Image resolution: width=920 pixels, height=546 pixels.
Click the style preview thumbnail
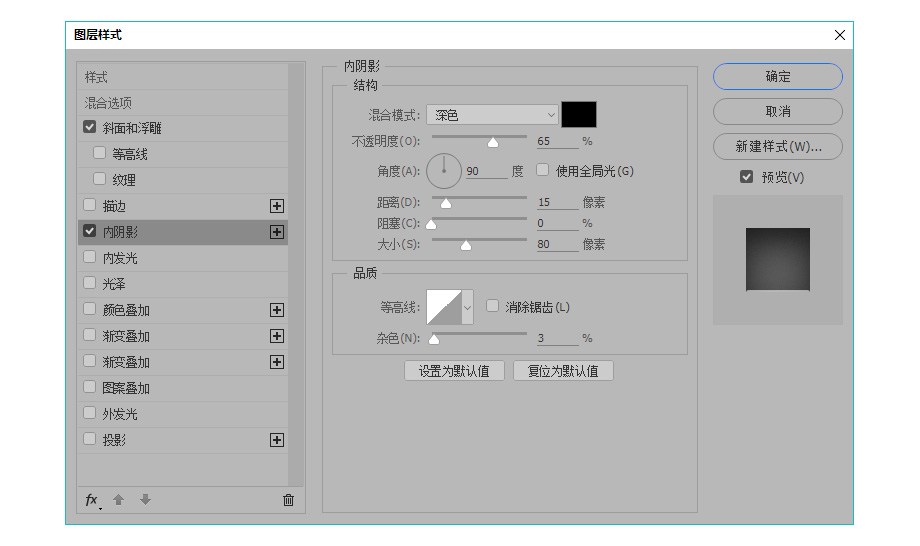tap(778, 260)
